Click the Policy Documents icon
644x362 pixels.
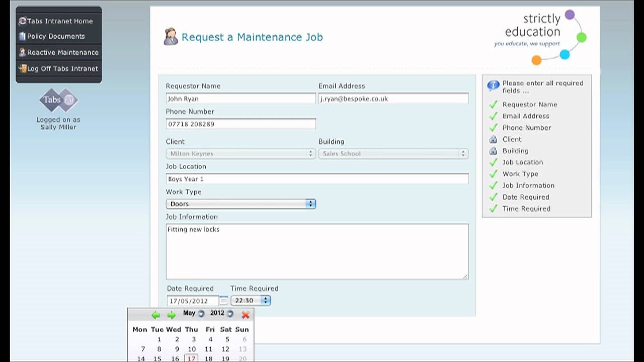22,36
